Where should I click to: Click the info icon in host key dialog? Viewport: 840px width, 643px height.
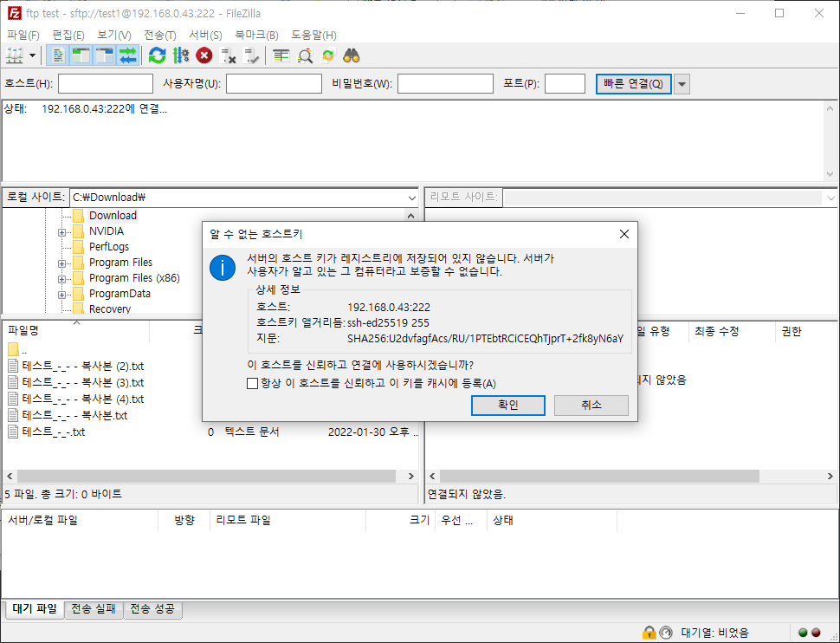(223, 268)
